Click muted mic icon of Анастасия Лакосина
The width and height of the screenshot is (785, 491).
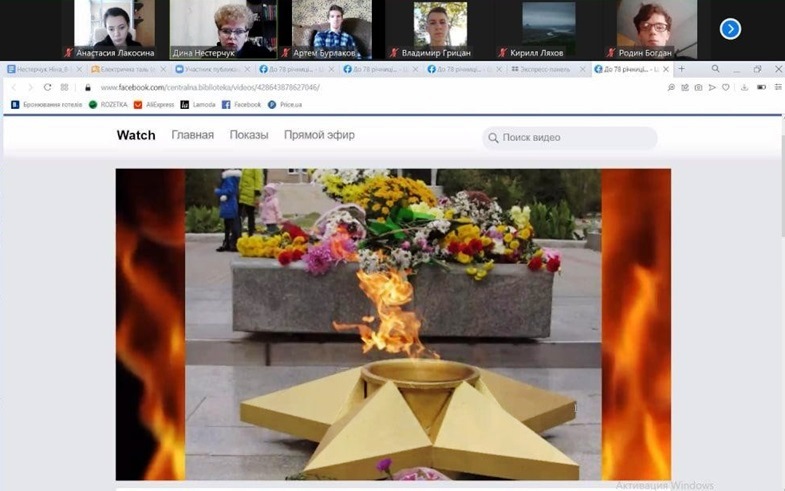69,53
